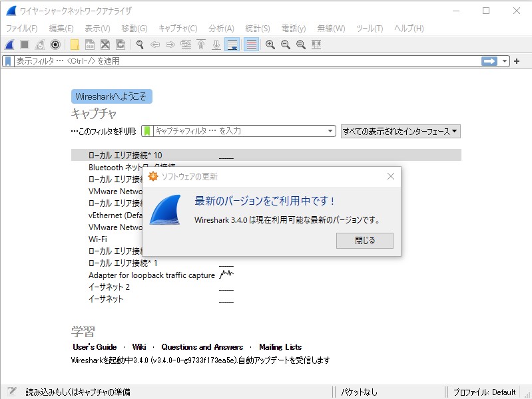This screenshot has width=532, height=399.
Task: Select the Wi-Fi interface
Action: [x=98, y=239]
